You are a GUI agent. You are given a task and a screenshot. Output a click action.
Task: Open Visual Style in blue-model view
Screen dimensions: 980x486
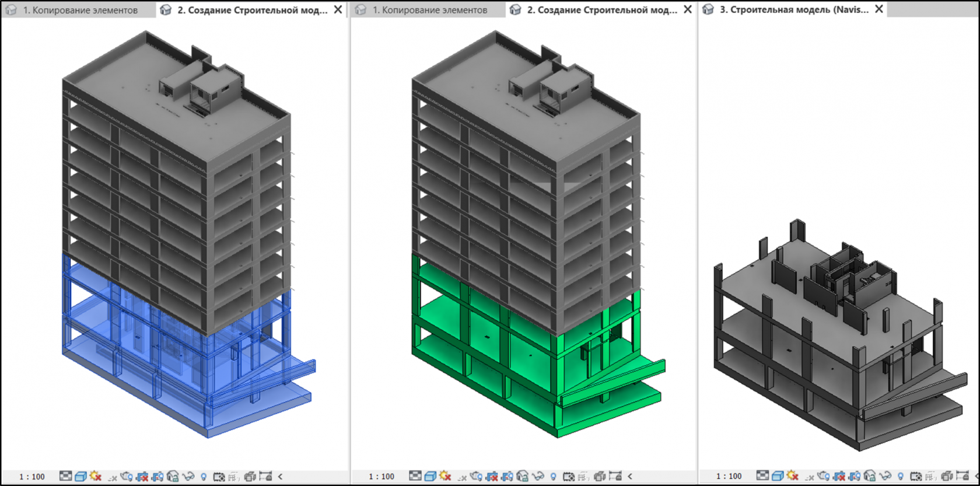pyautogui.click(x=80, y=476)
